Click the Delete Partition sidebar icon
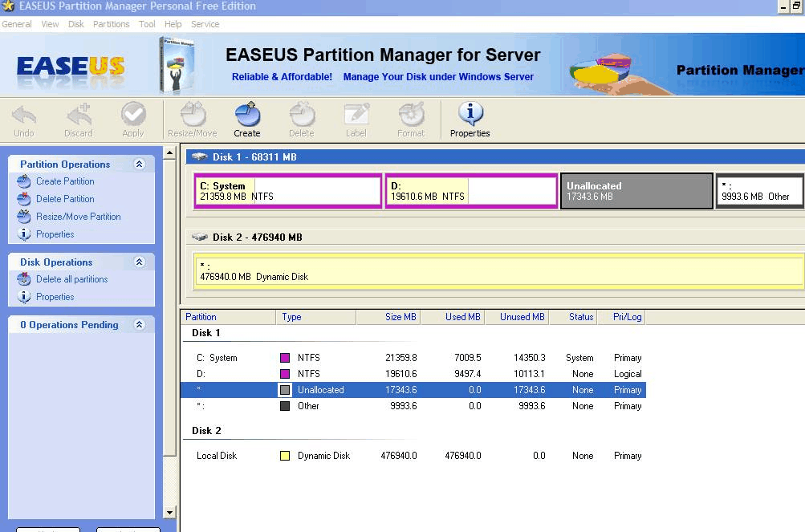Viewport: 805px width, 532px height. tap(23, 199)
